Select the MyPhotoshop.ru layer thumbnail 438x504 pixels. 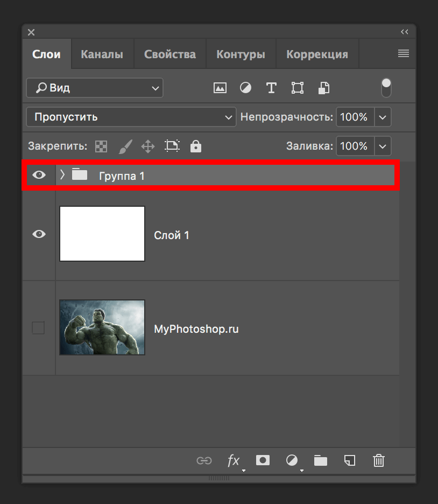tap(102, 327)
